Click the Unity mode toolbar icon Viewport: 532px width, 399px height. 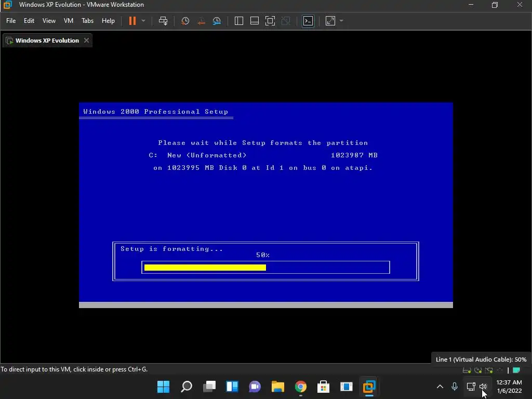(x=286, y=21)
